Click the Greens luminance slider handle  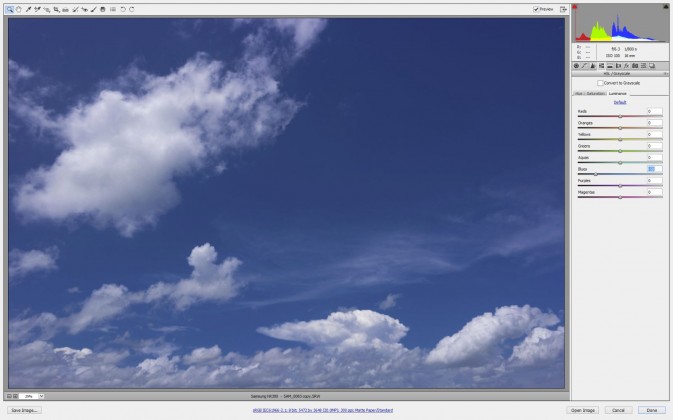(620, 151)
